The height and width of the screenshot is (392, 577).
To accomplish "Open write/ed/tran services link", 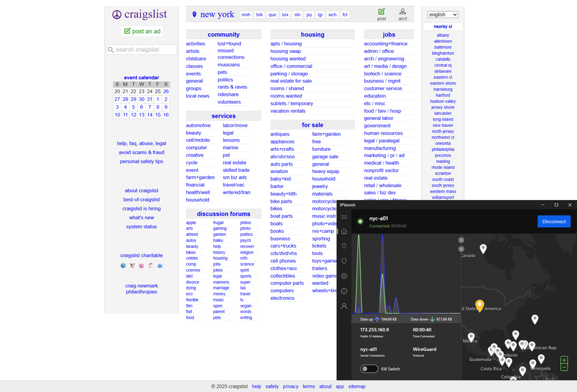I will (236, 192).
